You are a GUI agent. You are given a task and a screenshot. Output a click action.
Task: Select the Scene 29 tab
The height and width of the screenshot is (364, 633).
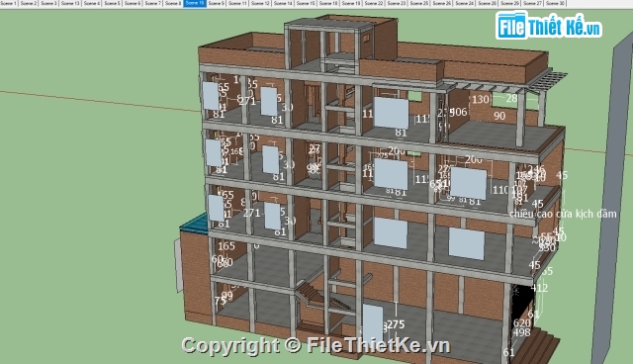pos(510,3)
